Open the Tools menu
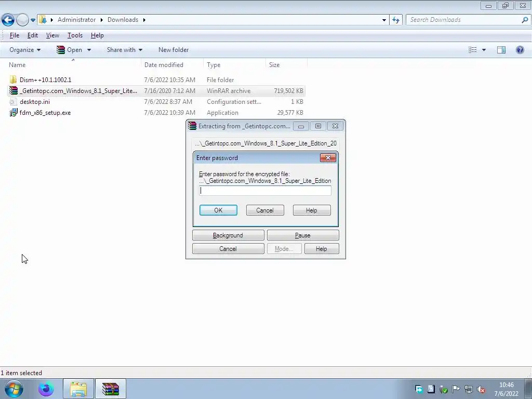Image resolution: width=532 pixels, height=399 pixels. (75, 35)
